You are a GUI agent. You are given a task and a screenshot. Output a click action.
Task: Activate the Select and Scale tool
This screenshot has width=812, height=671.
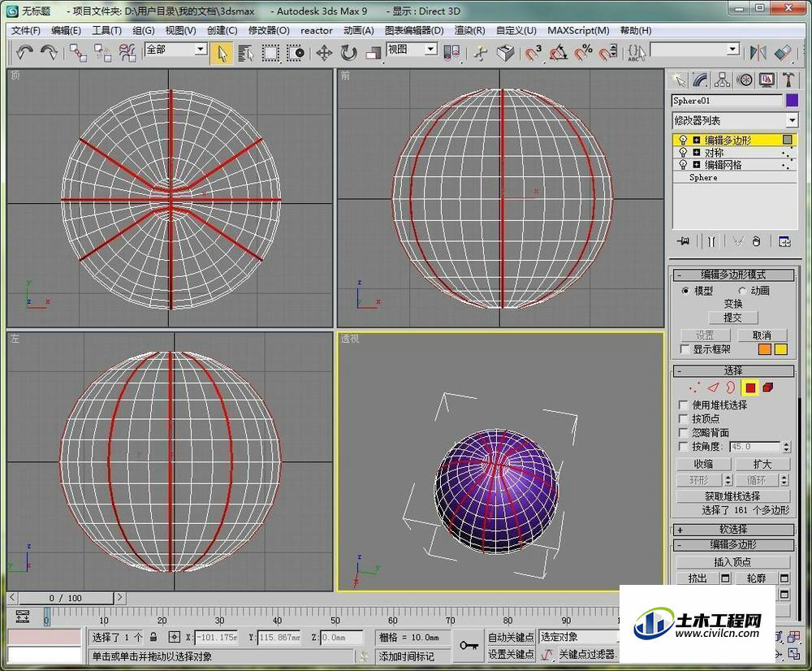click(x=373, y=53)
